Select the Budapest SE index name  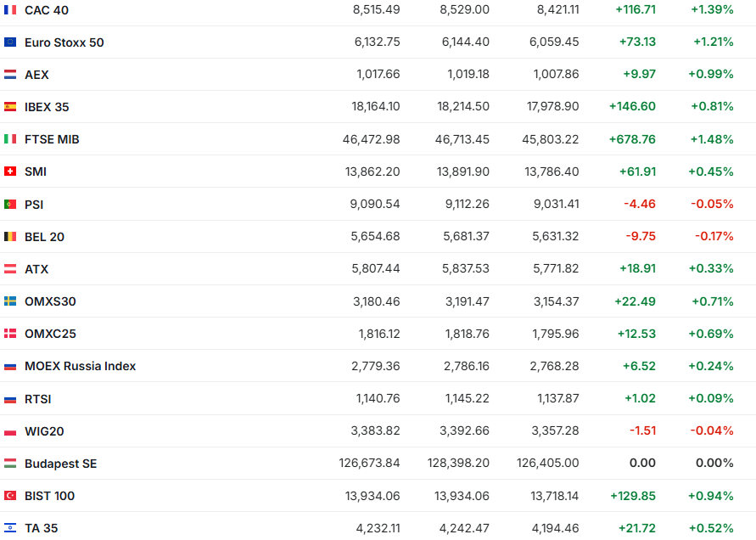point(60,464)
